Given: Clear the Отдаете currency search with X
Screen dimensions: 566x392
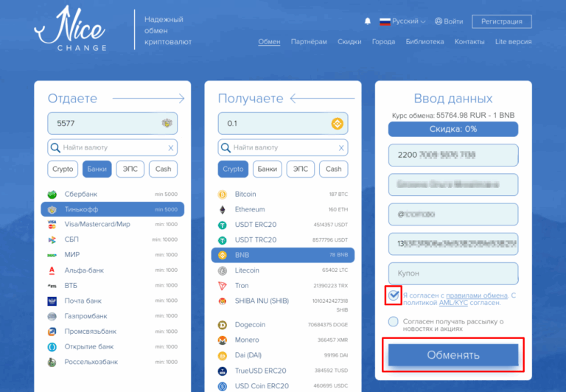Looking at the screenshot, I should (x=171, y=147).
